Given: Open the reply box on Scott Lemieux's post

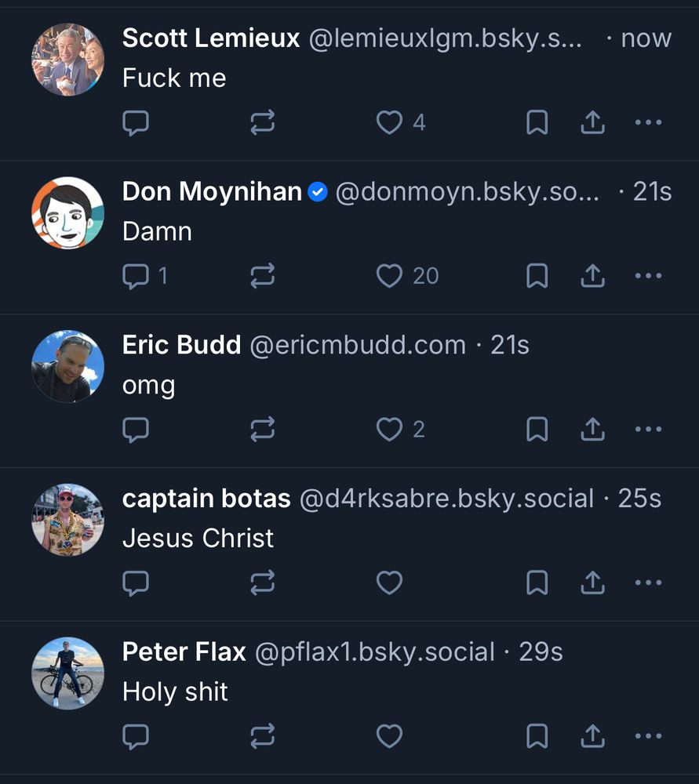Looking at the screenshot, I should pos(137,122).
